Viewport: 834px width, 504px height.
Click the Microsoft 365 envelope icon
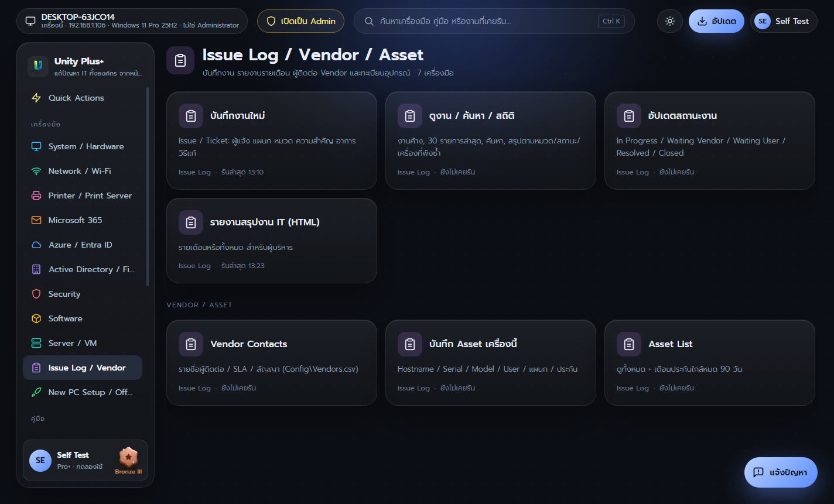[x=36, y=220]
